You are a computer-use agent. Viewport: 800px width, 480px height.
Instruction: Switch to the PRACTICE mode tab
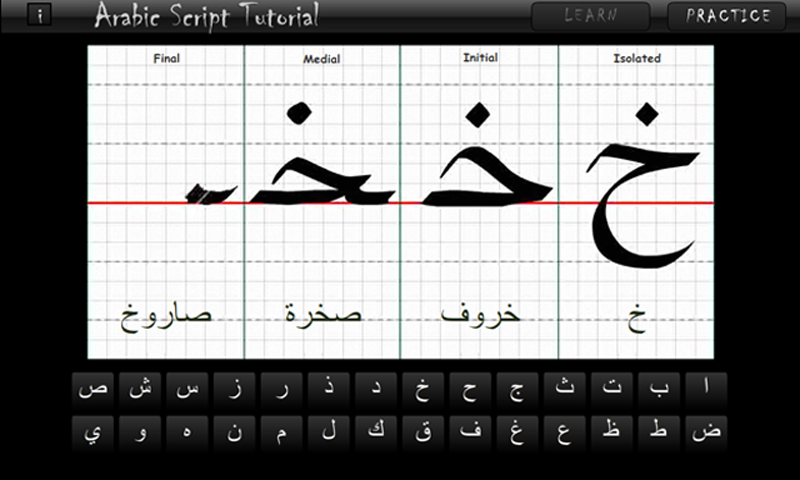(x=727, y=16)
